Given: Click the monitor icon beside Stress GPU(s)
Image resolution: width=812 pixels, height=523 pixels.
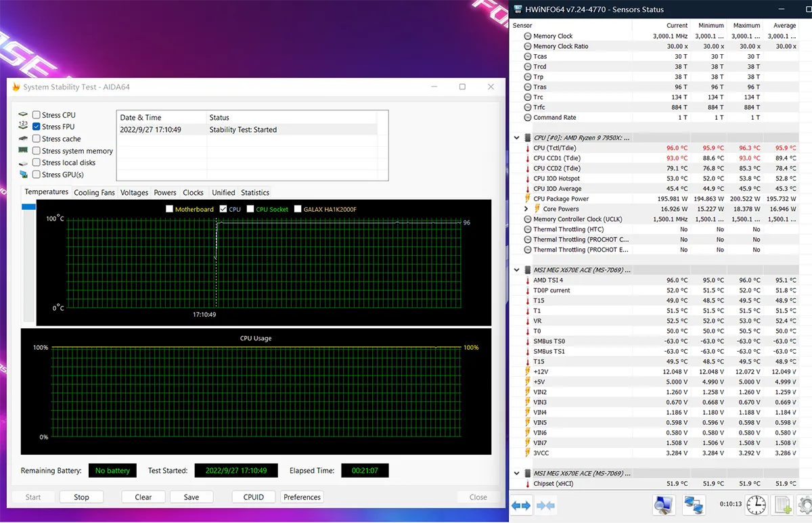Looking at the screenshot, I should point(24,175).
